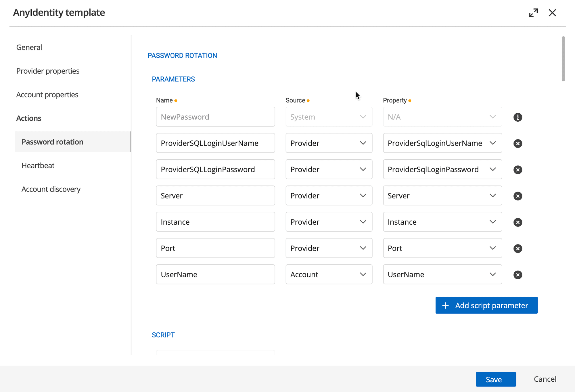
Task: Expand the dialog to full screen
Action: (x=533, y=13)
